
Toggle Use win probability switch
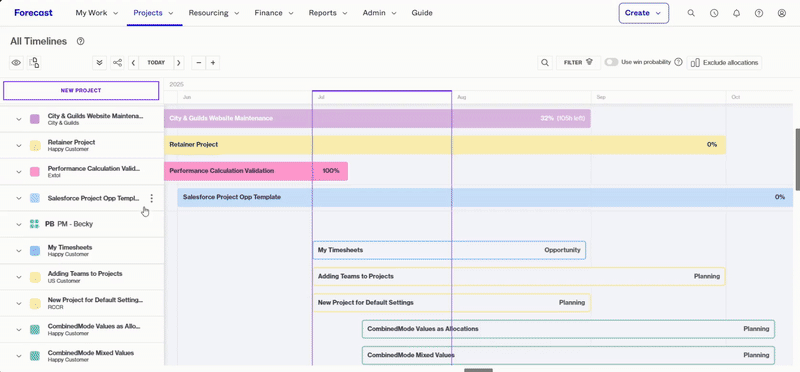[x=611, y=62]
